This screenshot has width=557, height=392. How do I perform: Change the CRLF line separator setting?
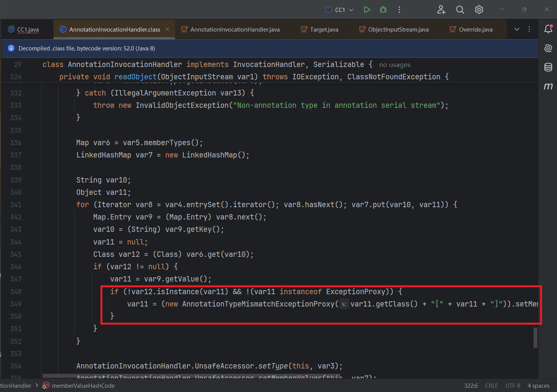tap(492, 385)
